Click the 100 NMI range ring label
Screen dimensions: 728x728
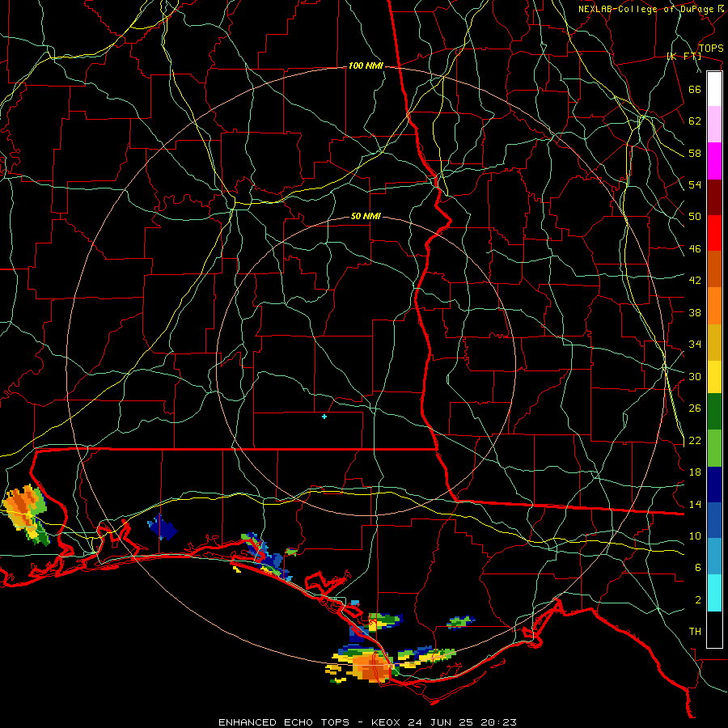tap(366, 66)
